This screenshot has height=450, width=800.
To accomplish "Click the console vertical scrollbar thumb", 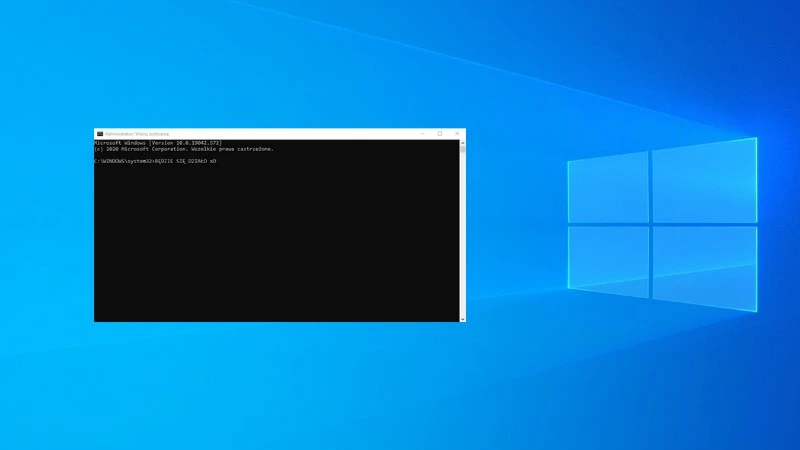I will 462,152.
